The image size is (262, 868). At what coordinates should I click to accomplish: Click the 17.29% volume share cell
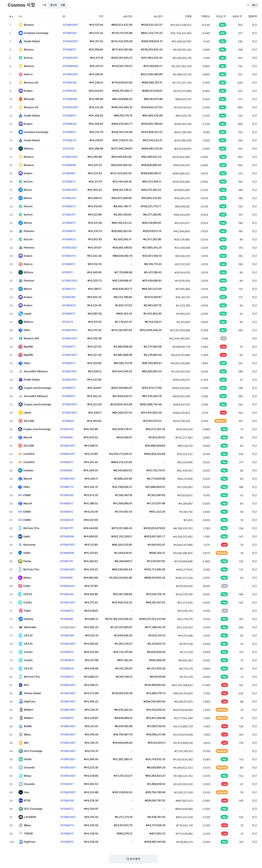tap(206, 685)
